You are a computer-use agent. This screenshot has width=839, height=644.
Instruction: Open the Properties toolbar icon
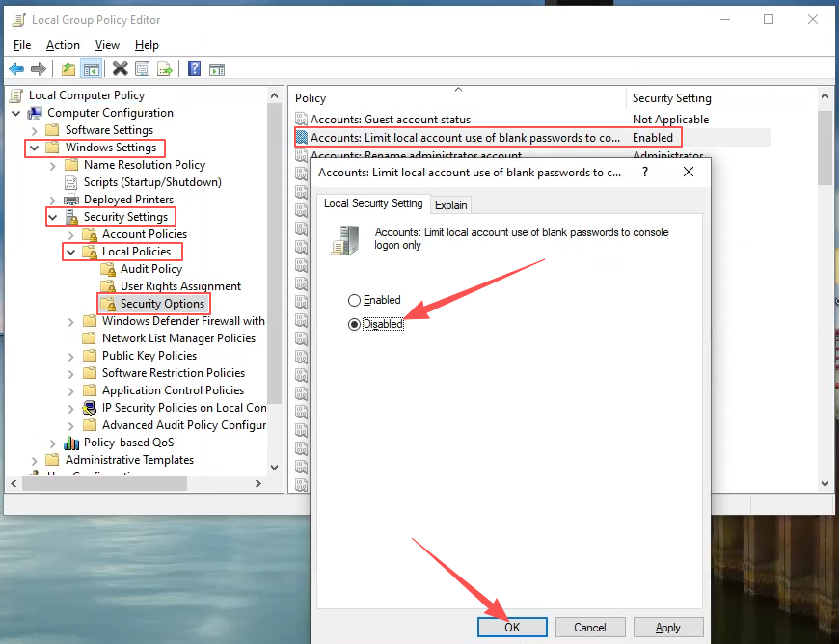click(x=143, y=68)
